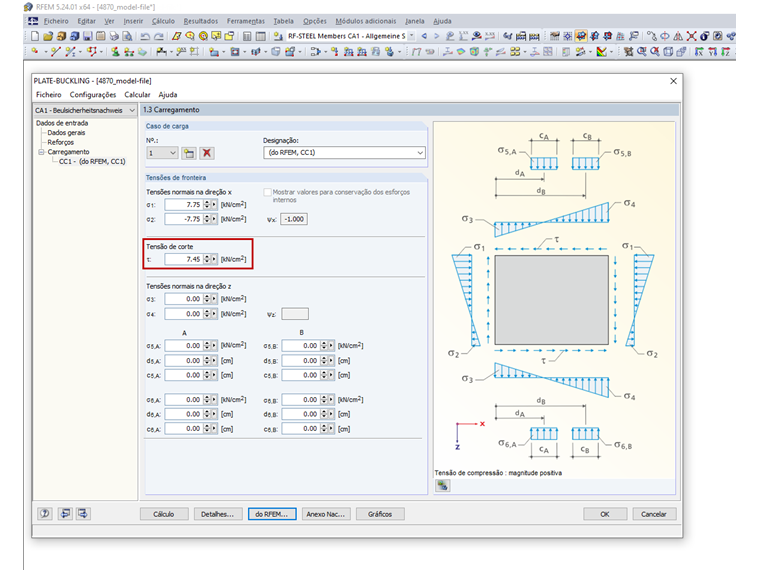Click the New model icon in RFEM toolbar

34,36
